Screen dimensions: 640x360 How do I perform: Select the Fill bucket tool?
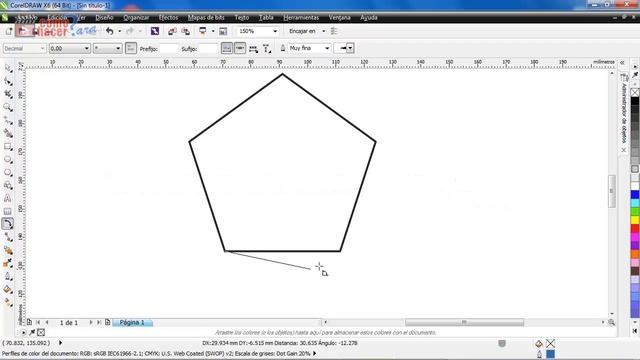pos(8,289)
